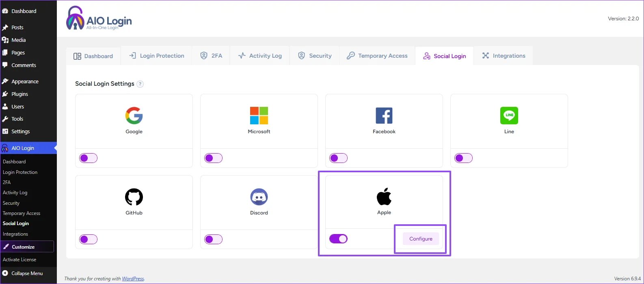The width and height of the screenshot is (644, 284).
Task: Switch to the 2FA tab
Action: click(x=211, y=56)
